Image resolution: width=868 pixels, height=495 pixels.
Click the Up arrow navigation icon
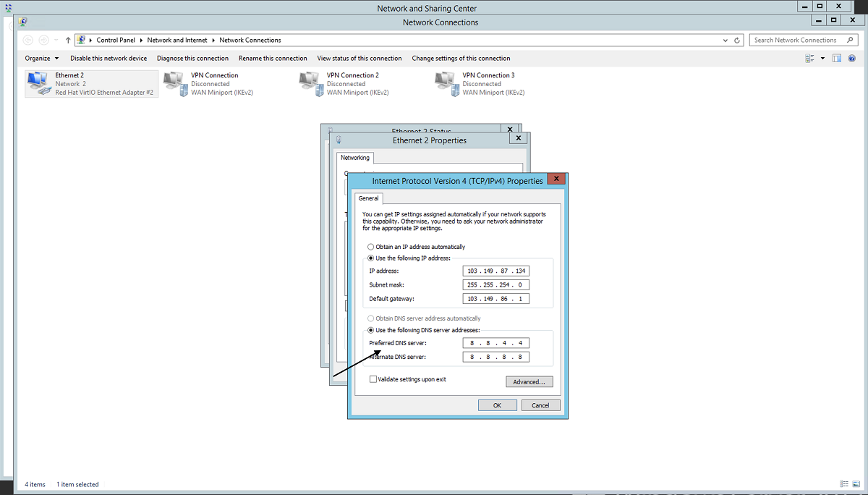click(68, 41)
